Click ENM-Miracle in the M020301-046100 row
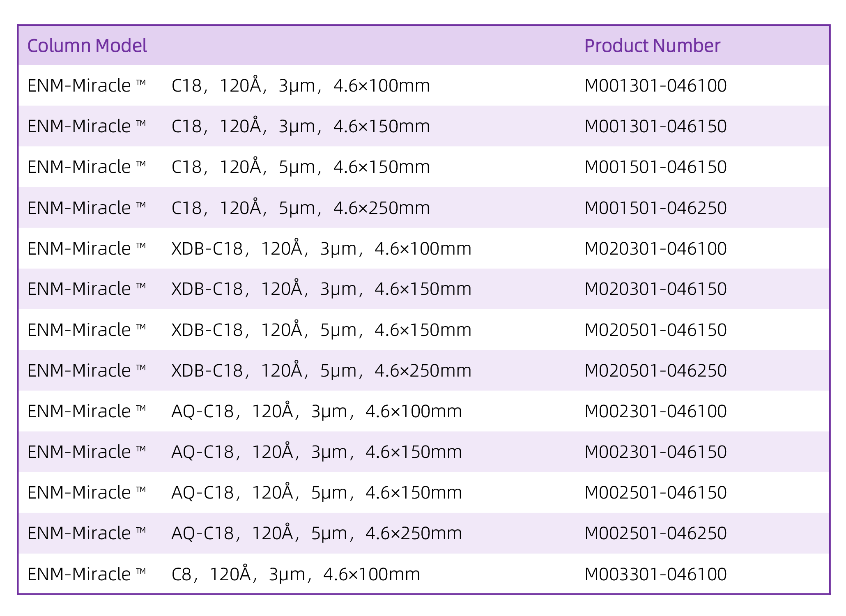 point(87,248)
